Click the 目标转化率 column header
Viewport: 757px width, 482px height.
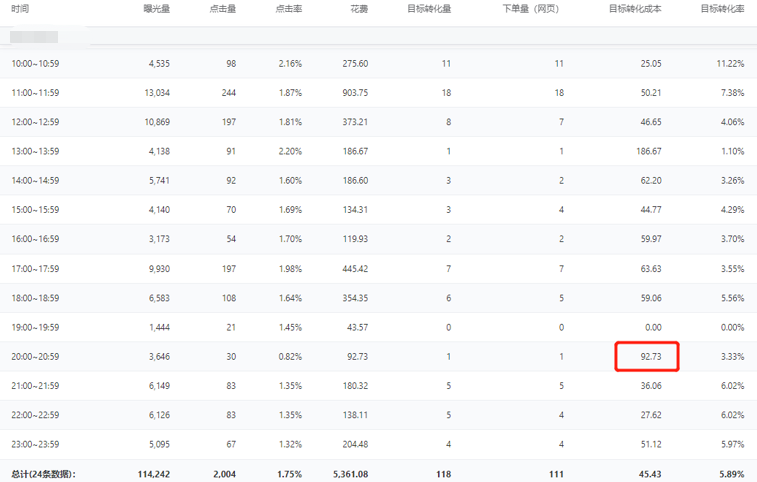(x=722, y=9)
